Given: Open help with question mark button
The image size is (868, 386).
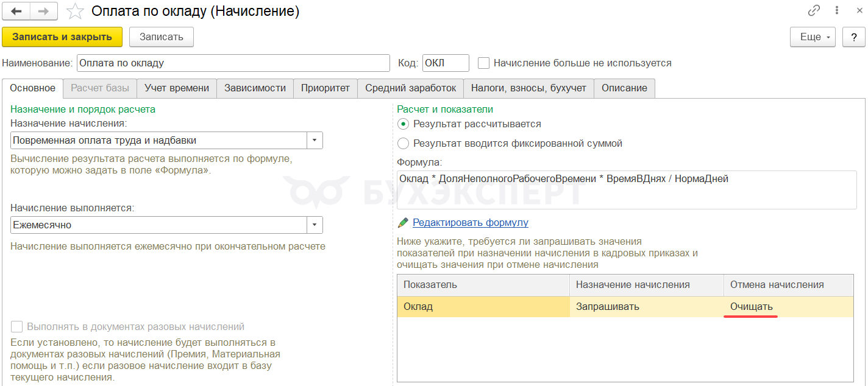Looking at the screenshot, I should point(854,37).
